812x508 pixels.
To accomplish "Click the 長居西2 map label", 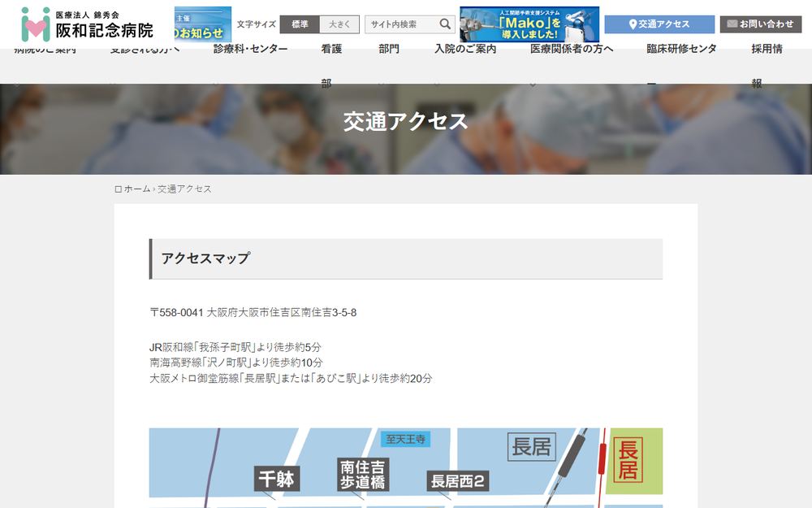I will [458, 481].
